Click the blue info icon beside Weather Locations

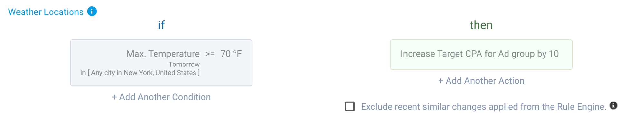pos(92,11)
